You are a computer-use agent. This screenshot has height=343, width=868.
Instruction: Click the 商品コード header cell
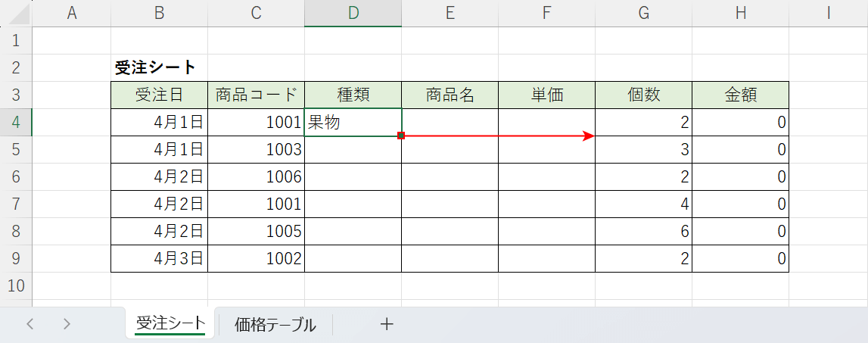tap(256, 95)
